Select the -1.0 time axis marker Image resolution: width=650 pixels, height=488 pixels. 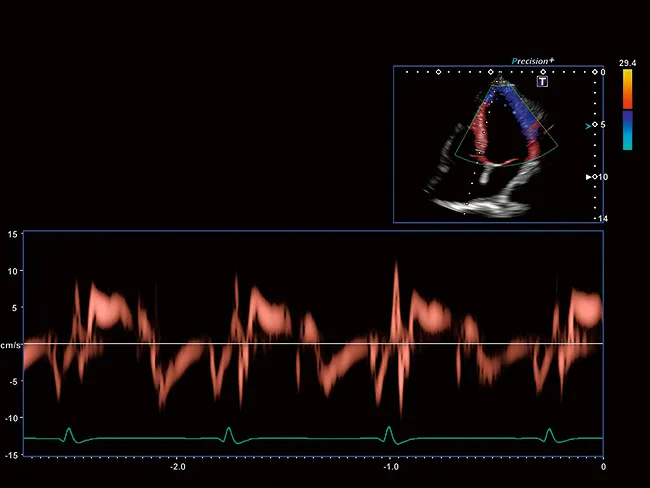[391, 466]
